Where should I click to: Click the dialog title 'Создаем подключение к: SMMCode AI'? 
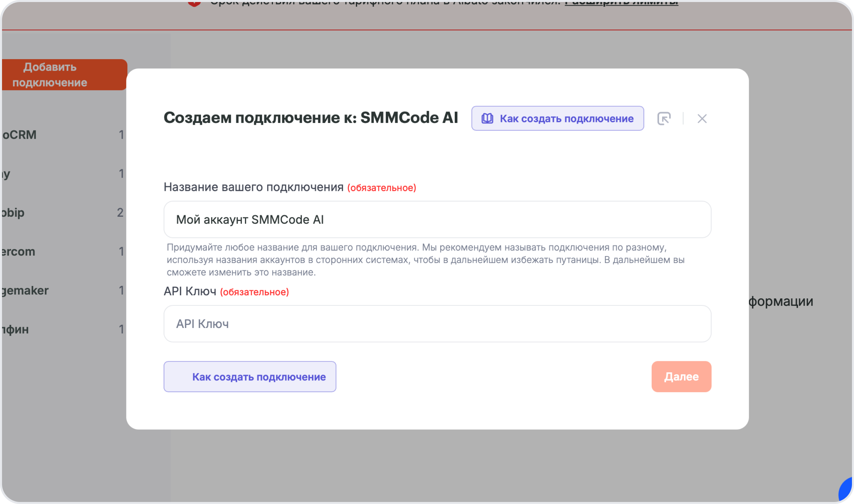[311, 118]
